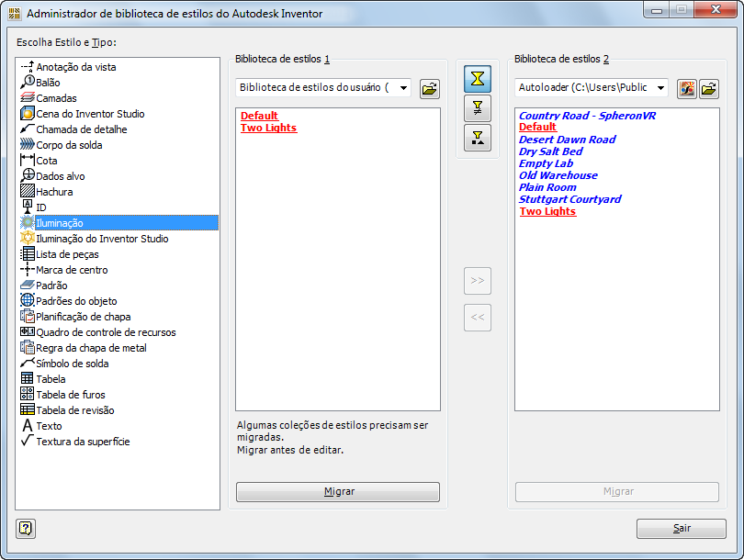The width and height of the screenshot is (744, 560).
Task: Click the << copy to library 1 button
Action: 478,318
